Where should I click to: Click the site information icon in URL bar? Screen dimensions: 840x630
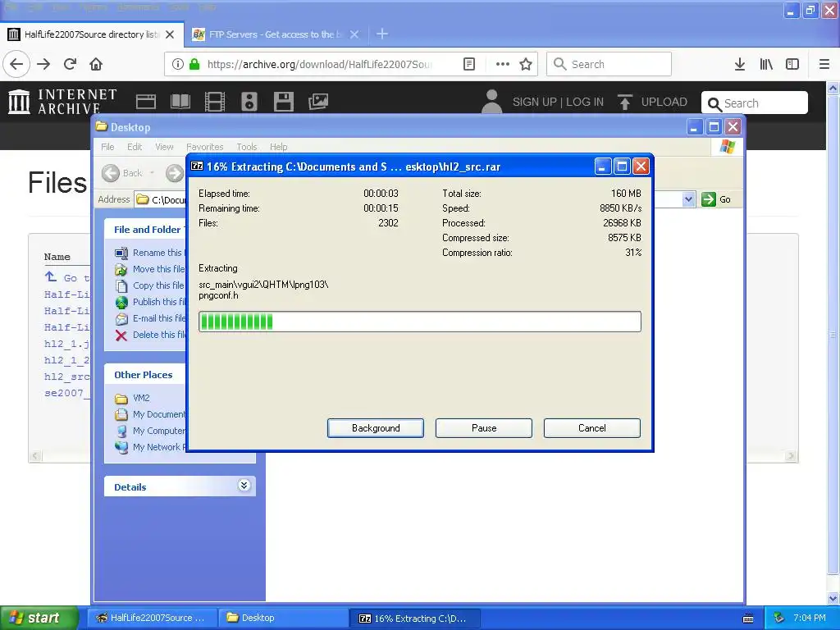click(x=177, y=64)
